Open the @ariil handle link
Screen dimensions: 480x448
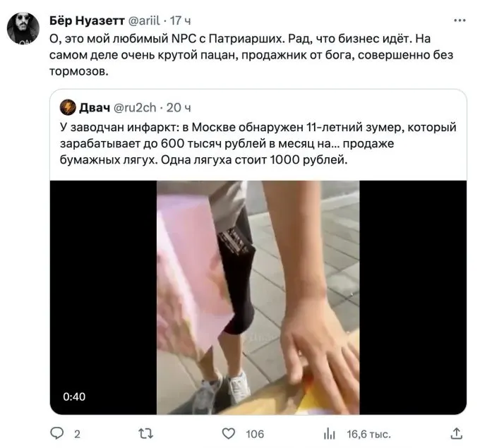click(144, 20)
